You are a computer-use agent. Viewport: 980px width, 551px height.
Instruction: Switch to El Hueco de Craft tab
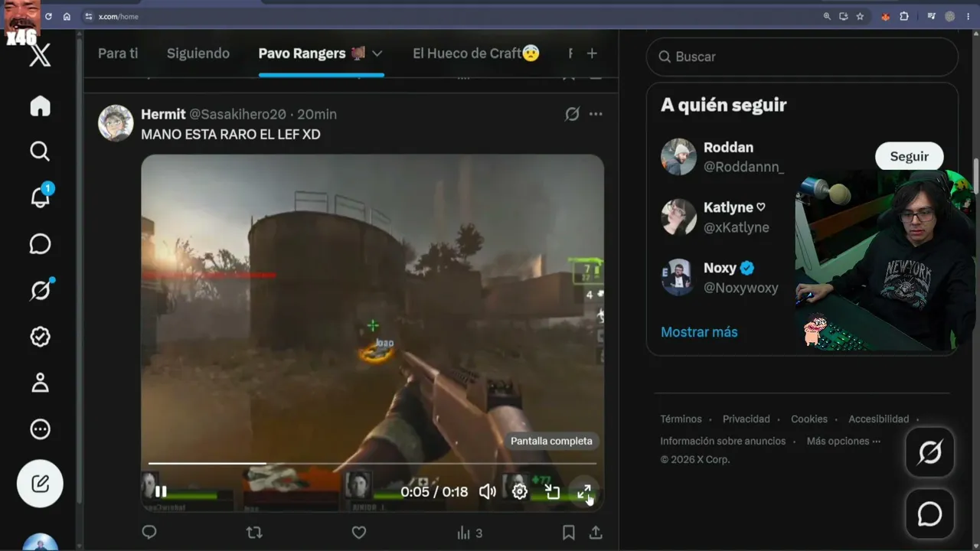476,54
